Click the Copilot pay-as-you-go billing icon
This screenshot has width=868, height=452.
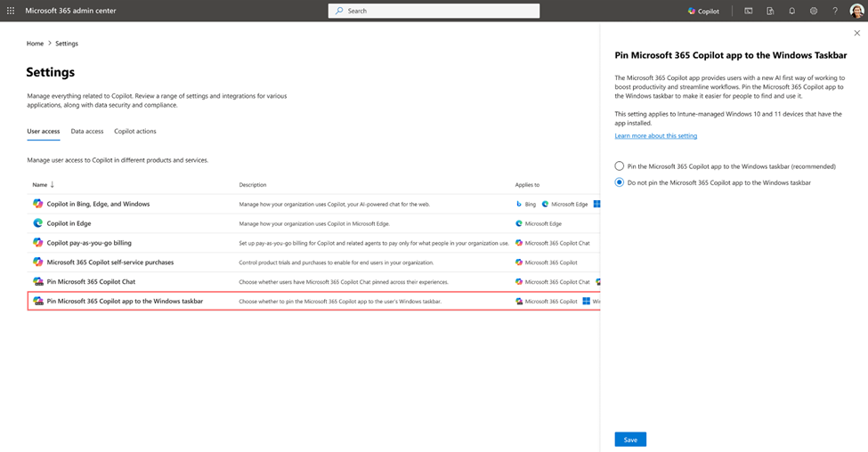click(37, 242)
